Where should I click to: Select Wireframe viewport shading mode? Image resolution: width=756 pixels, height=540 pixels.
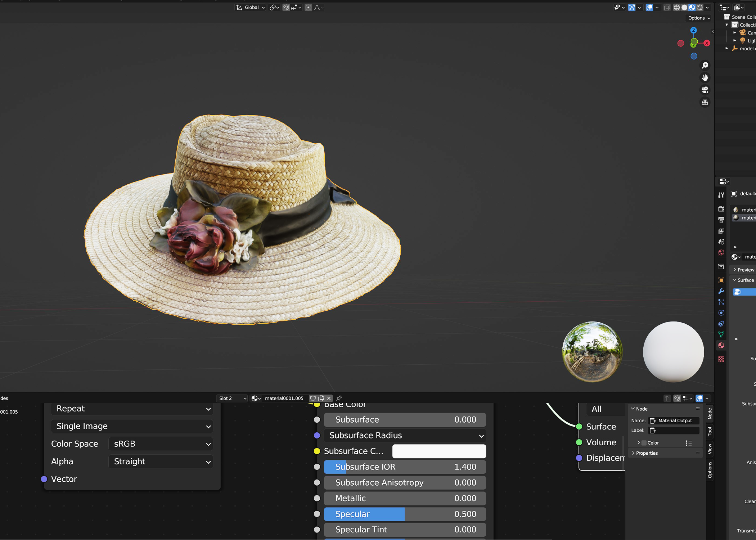tap(677, 8)
